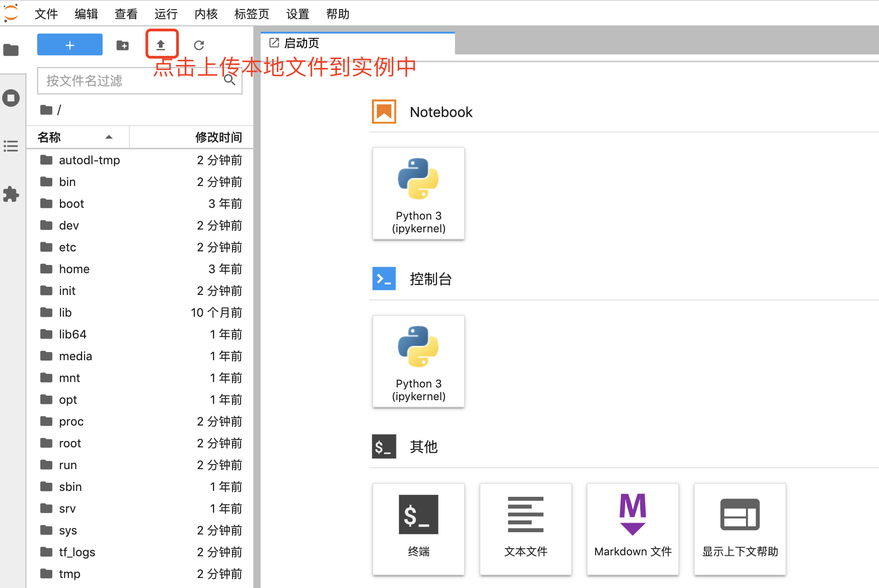Launch Python 3 console card
Viewport: 879px width, 588px height.
[419, 361]
